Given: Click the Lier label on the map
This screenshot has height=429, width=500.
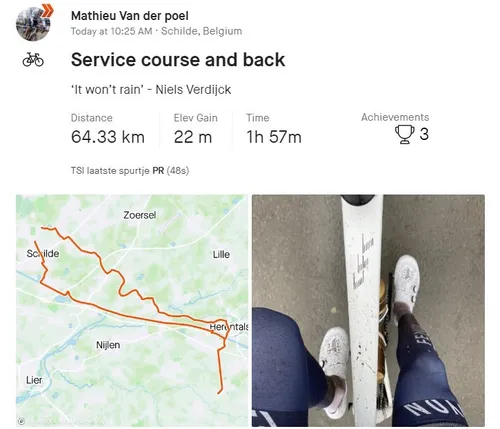Looking at the screenshot, I should click(34, 380).
